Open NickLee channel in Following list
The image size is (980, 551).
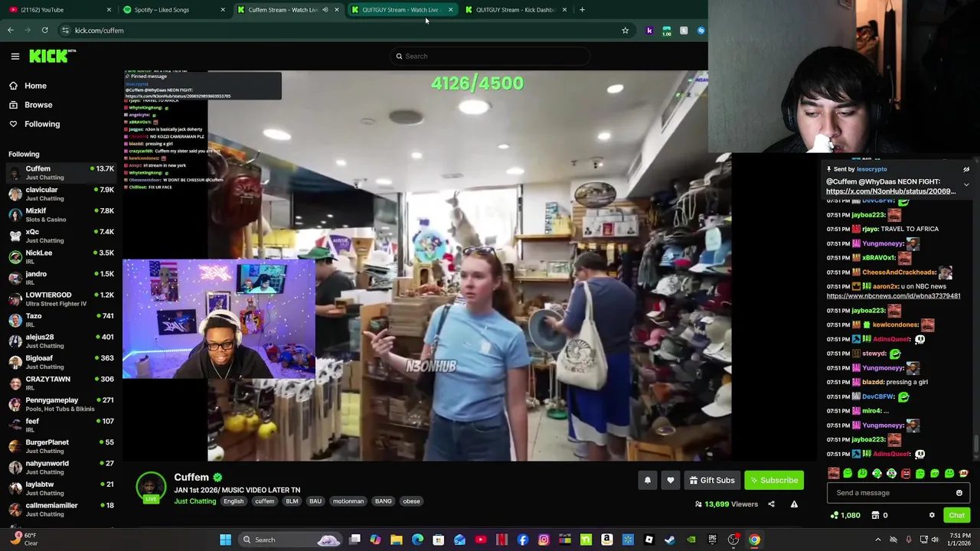pyautogui.click(x=61, y=257)
